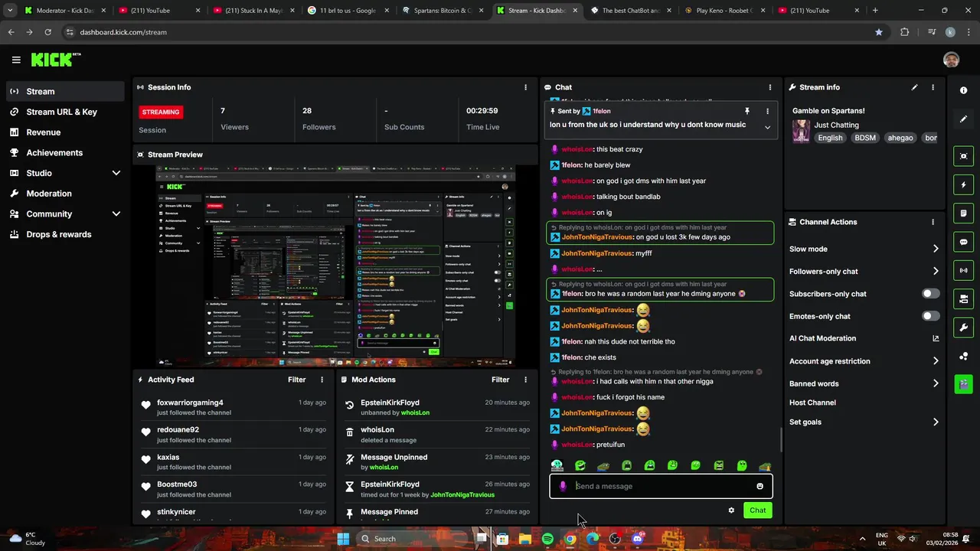Edit stream info with the header pencil icon
This screenshot has height=551, width=980.
[914, 87]
